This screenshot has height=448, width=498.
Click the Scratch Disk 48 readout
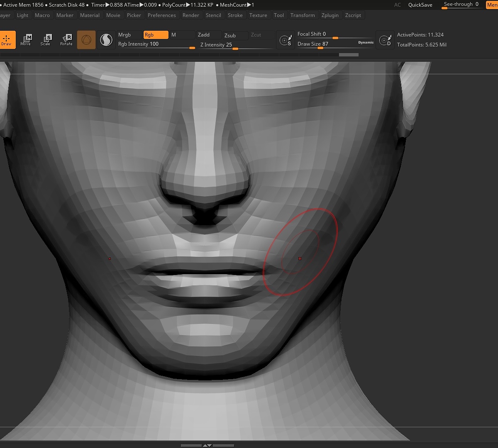pos(67,5)
